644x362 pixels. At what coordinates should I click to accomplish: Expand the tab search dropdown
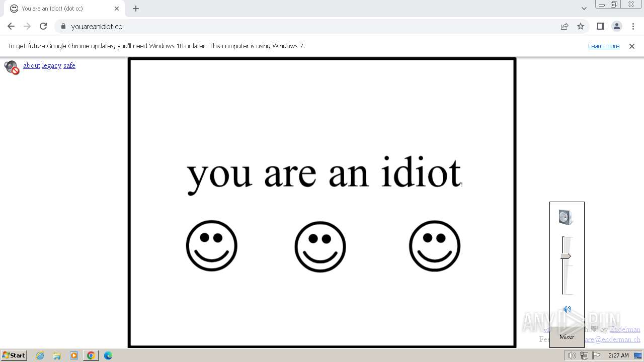point(584,9)
